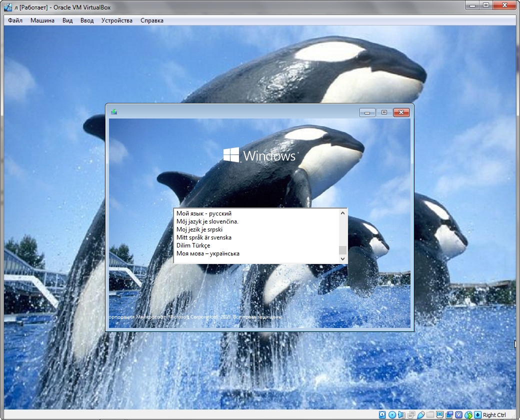This screenshot has width=520, height=420.
Task: Choose 'Моя мова – українська' language option
Action: pos(208,253)
